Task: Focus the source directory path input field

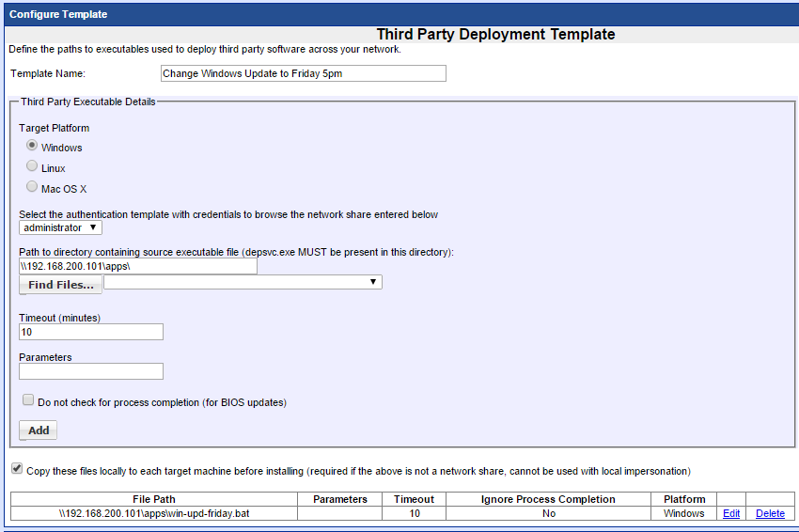Action: point(137,266)
